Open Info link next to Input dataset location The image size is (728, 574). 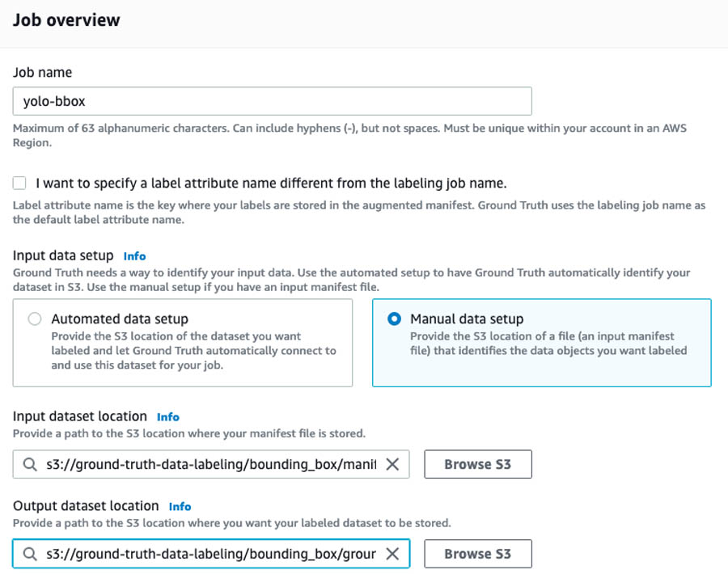[x=168, y=417]
